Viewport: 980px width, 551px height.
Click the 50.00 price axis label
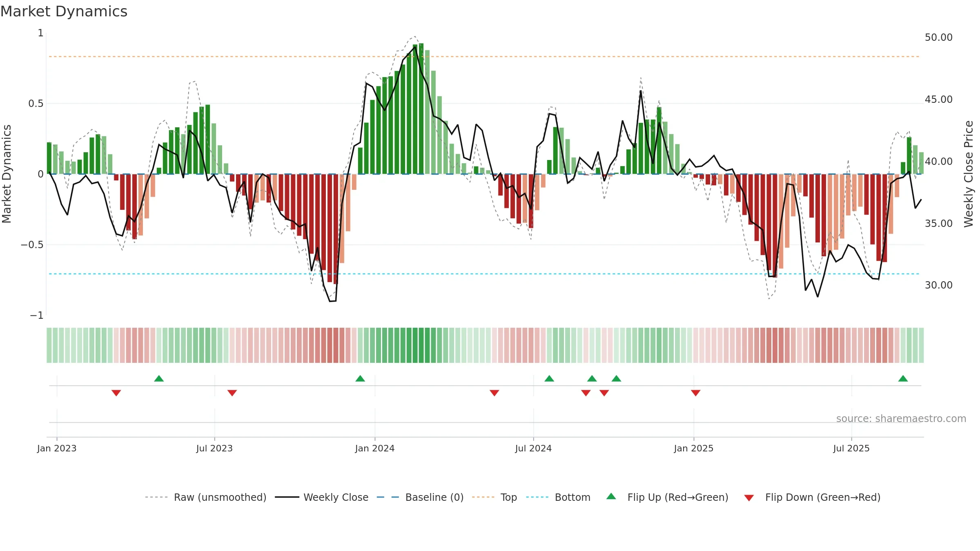click(x=939, y=37)
